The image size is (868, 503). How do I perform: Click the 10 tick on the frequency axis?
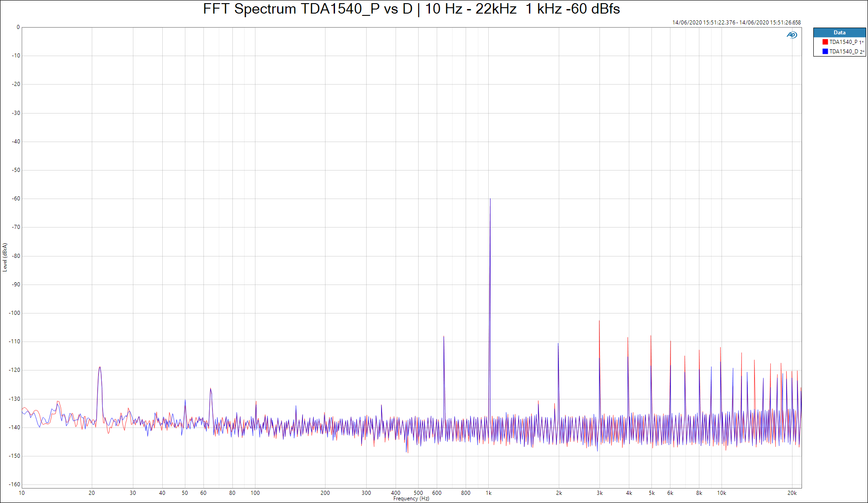click(x=22, y=493)
